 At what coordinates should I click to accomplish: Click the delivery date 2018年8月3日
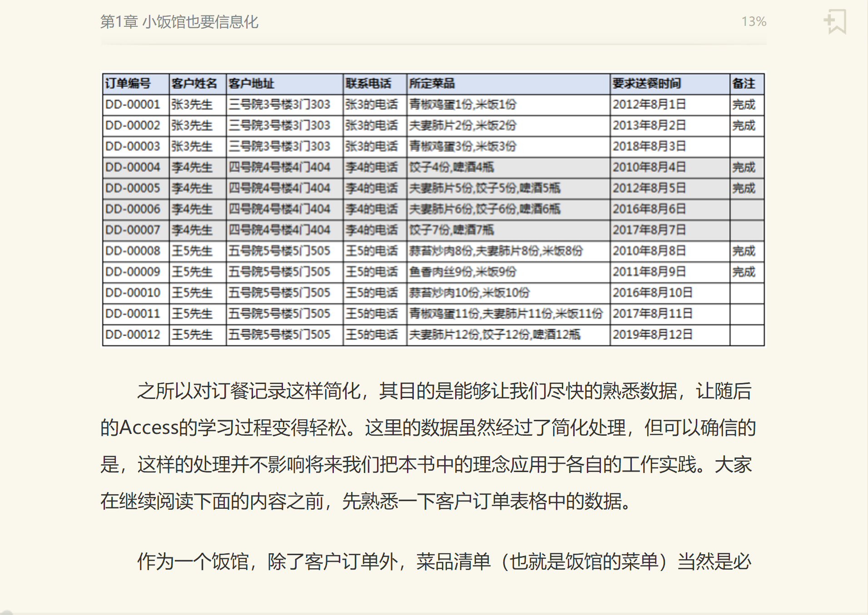(x=649, y=146)
